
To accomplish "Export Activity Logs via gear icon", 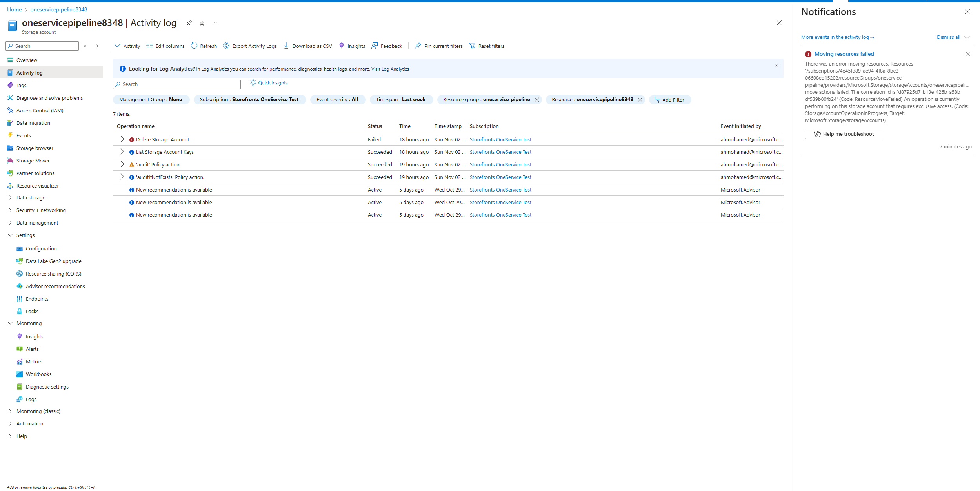I will 226,46.
